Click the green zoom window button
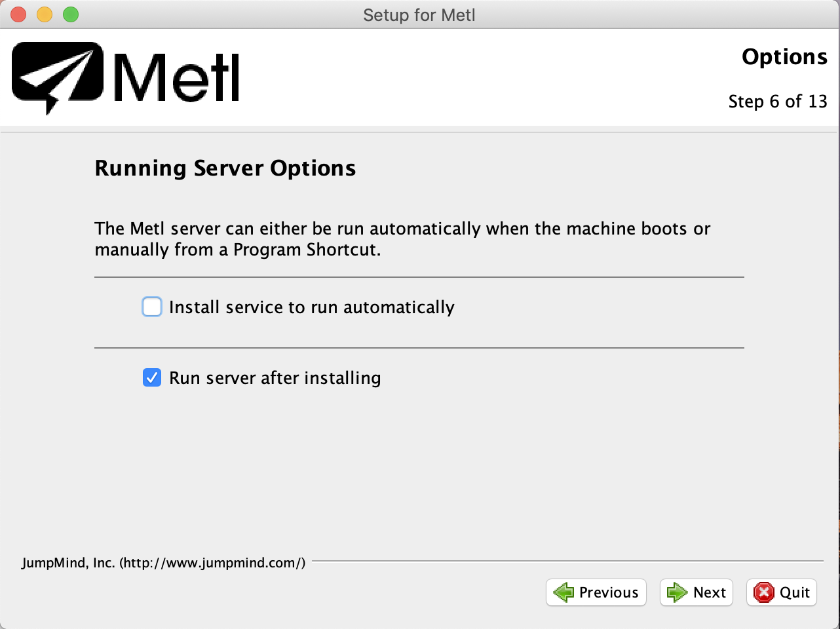 click(71, 14)
